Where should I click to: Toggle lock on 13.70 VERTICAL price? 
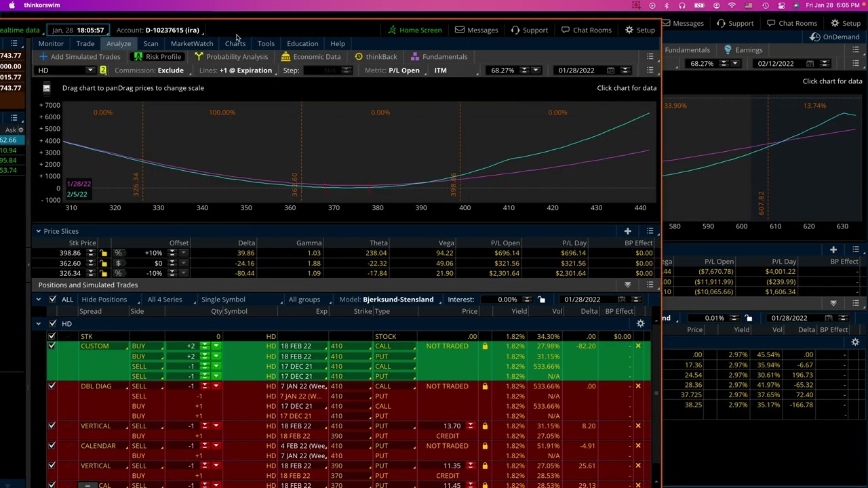coord(485,426)
